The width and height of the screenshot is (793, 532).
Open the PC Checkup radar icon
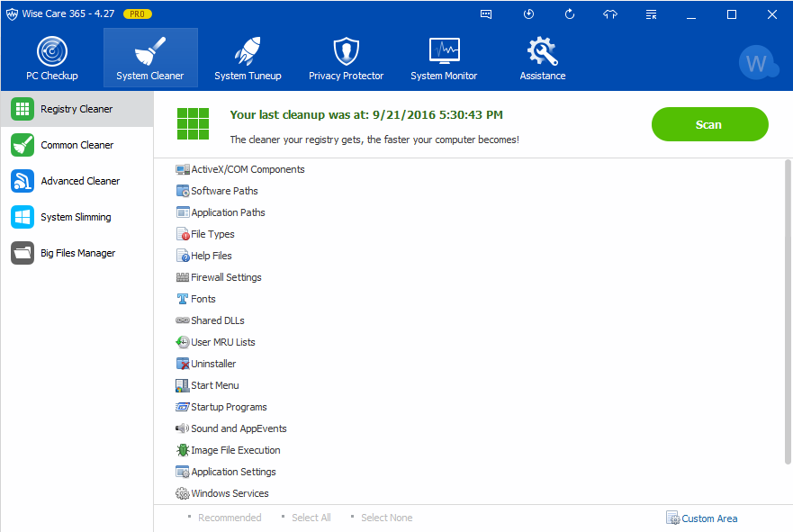coord(52,51)
